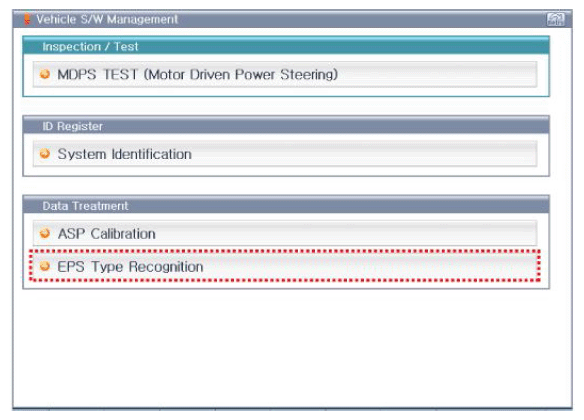Click the orange arrow icon beside MDPS TEST
Image resolution: width=584 pixels, height=420 pixels.
[45, 74]
